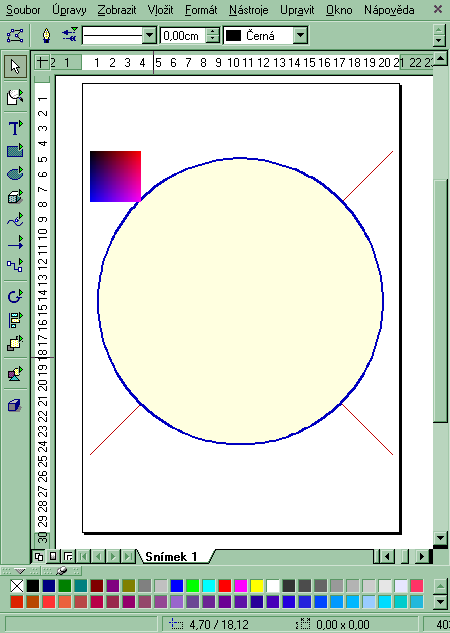Open the Vložit menu

(161, 10)
